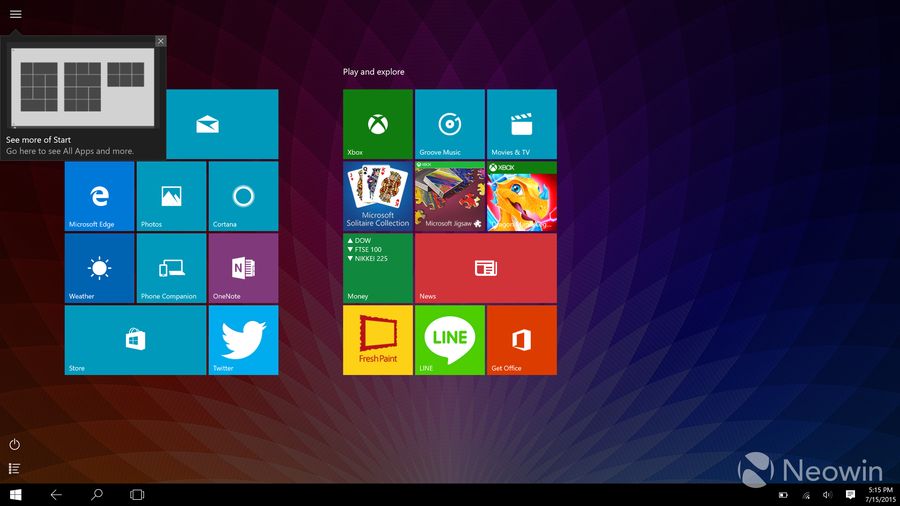Check battery status in system tray
This screenshot has height=506, width=900.
[783, 495]
